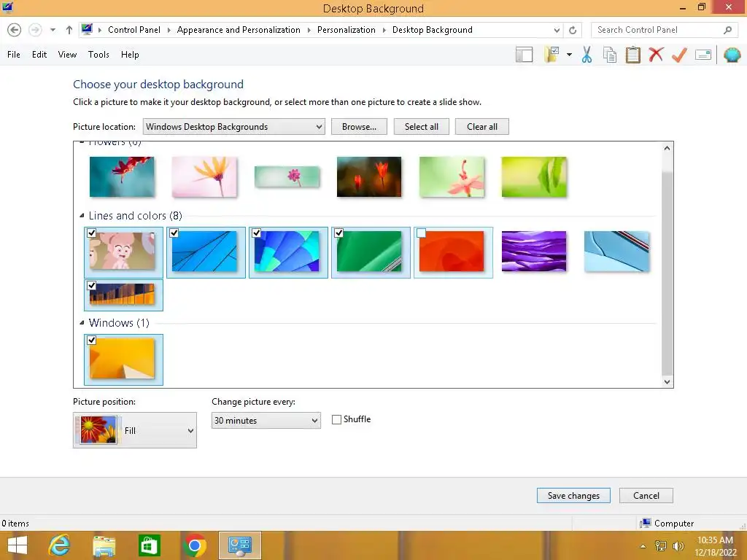This screenshot has width=747, height=560.
Task: Select the orange flower on pink wallpaper
Action: pyautogui.click(x=204, y=176)
